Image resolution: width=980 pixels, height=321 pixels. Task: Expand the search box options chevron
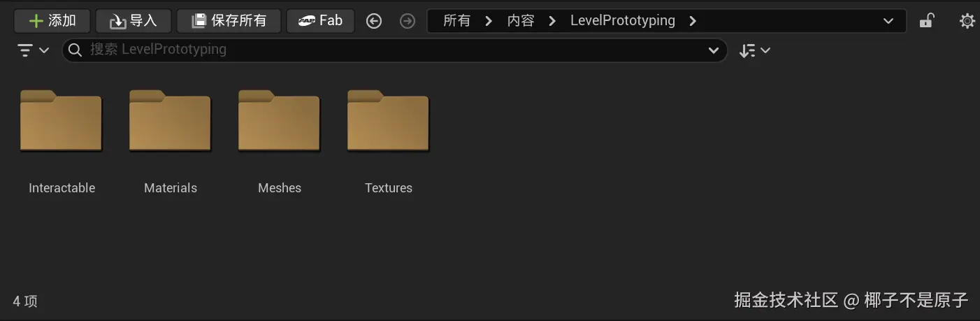pos(714,50)
